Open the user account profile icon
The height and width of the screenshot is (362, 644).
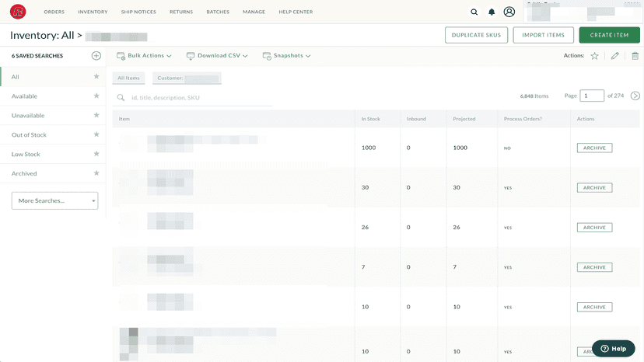pos(509,12)
